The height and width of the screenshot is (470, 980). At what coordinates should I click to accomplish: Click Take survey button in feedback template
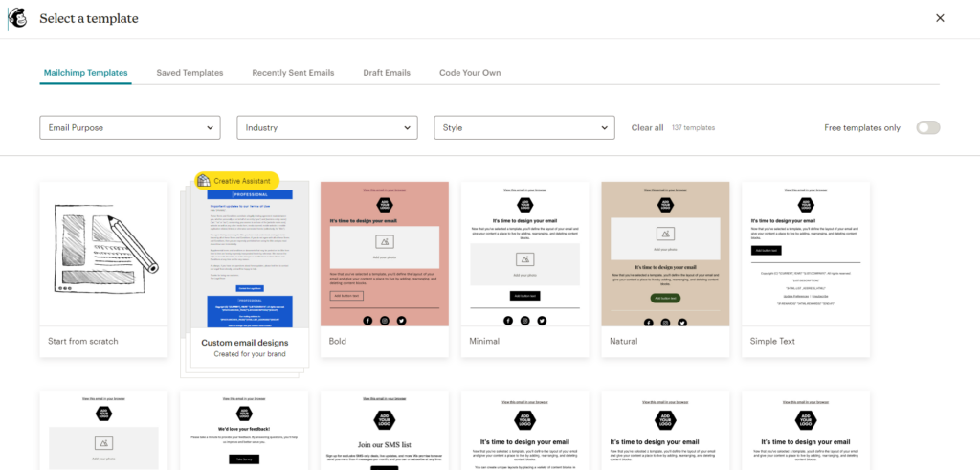click(x=244, y=459)
